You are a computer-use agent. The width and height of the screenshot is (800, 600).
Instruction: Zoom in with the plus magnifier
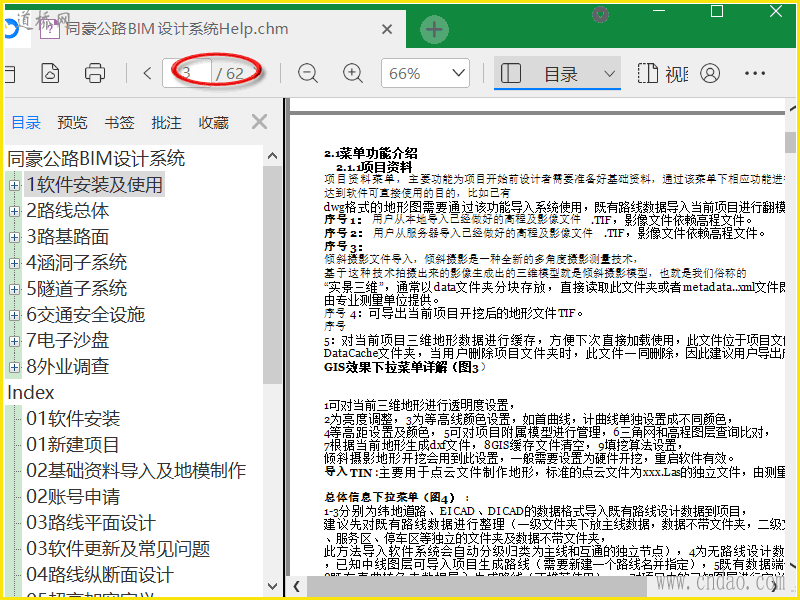(353, 73)
